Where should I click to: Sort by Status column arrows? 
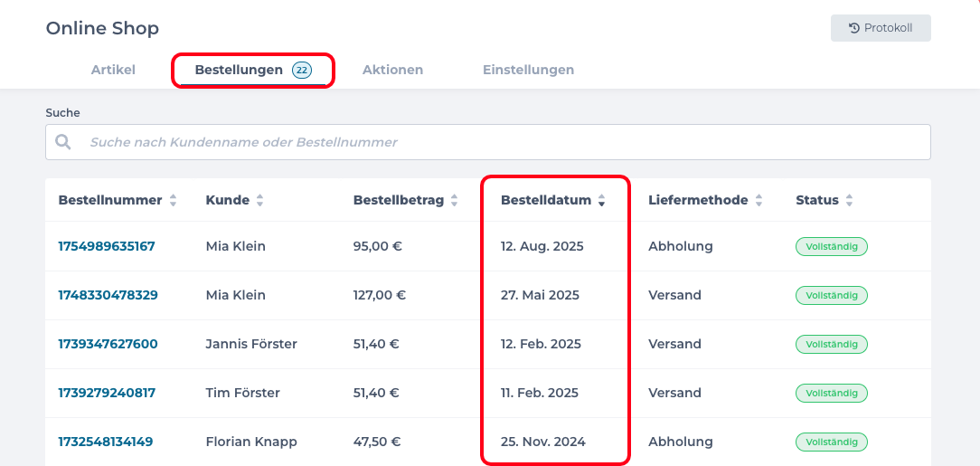(x=849, y=201)
